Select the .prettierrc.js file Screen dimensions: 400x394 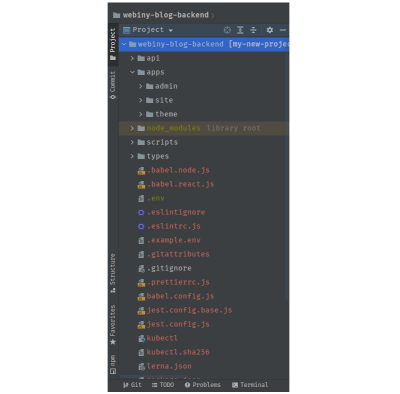point(178,282)
